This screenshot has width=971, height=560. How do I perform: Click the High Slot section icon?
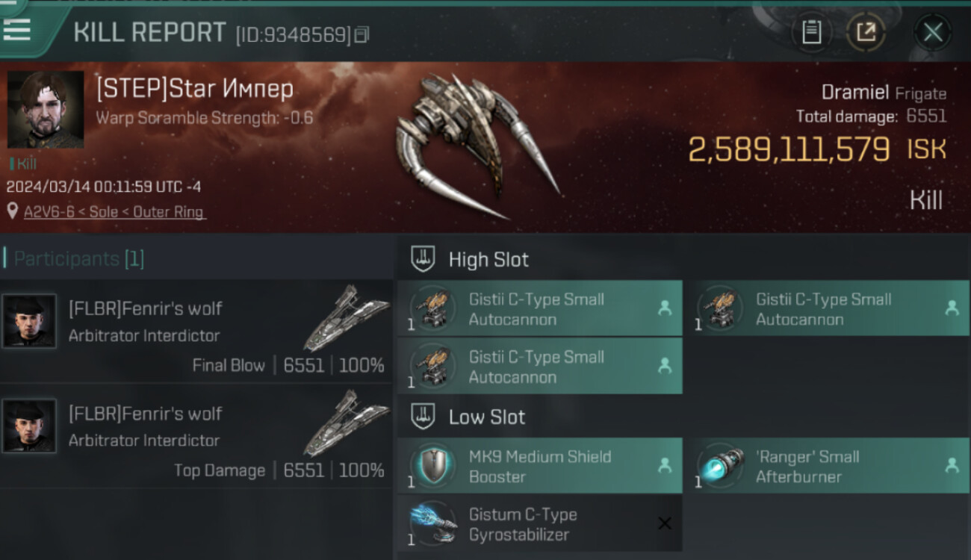click(424, 259)
